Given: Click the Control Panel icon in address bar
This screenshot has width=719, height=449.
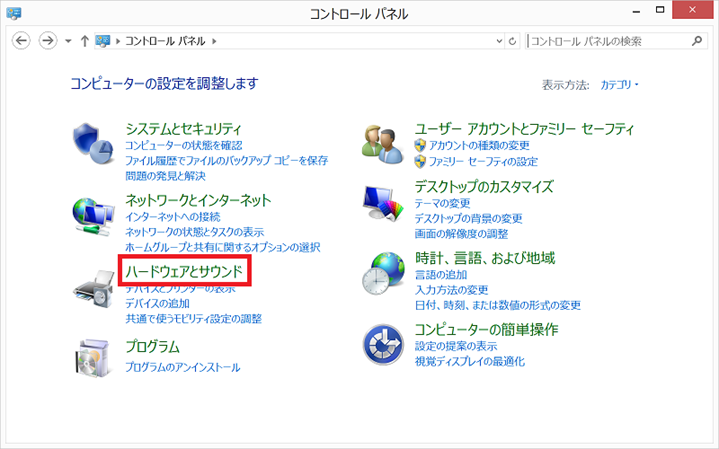Looking at the screenshot, I should 103,41.
